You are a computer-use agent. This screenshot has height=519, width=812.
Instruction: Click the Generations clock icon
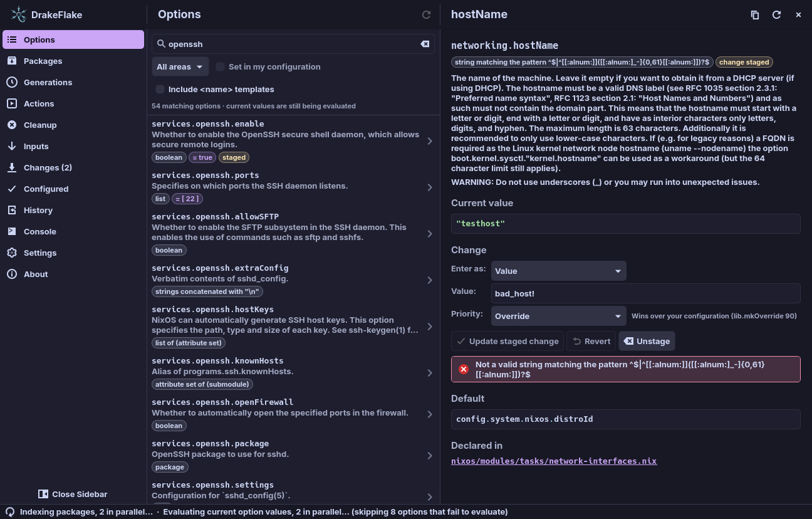click(x=12, y=82)
